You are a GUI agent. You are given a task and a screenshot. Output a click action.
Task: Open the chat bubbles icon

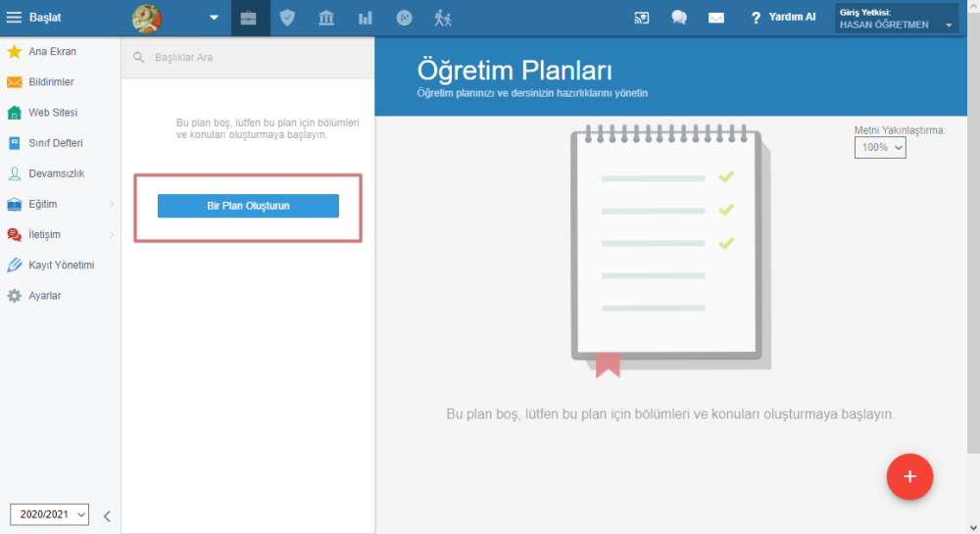(679, 18)
